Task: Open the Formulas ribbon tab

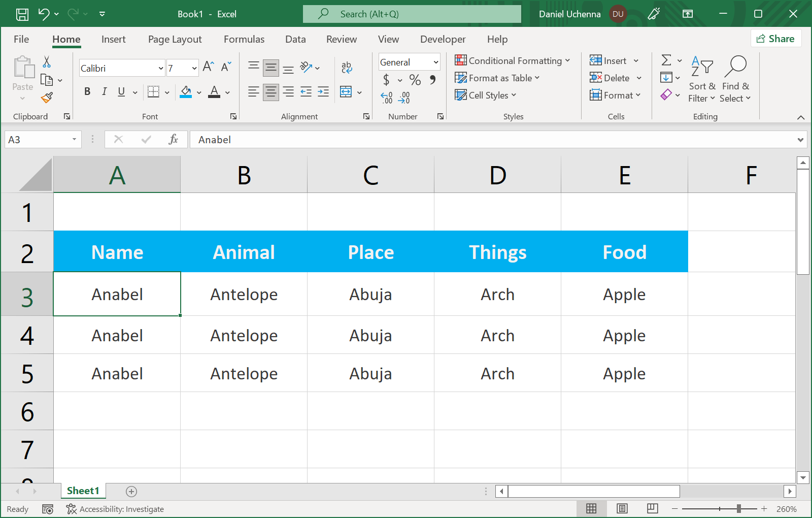Action: tap(244, 39)
